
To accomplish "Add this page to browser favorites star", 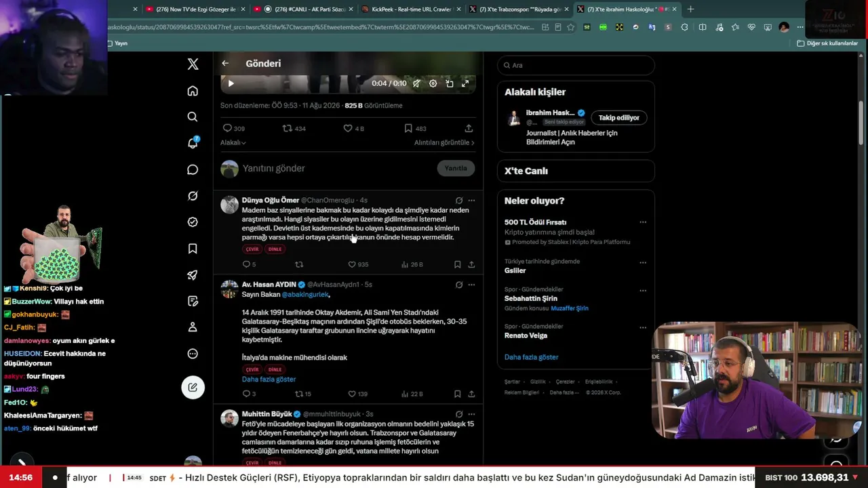I will coord(570,27).
